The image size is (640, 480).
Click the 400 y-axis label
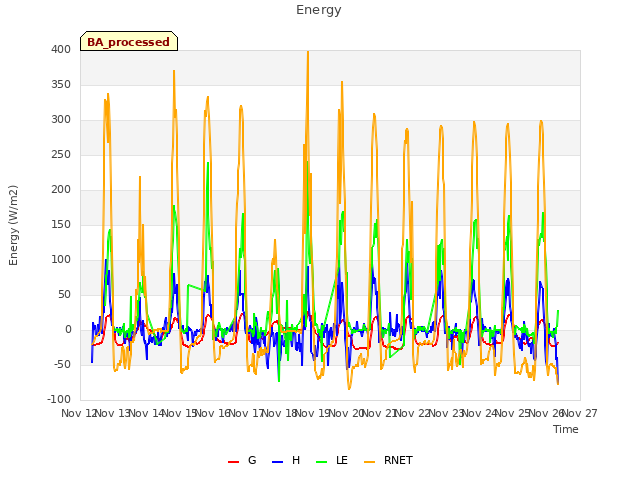click(61, 49)
